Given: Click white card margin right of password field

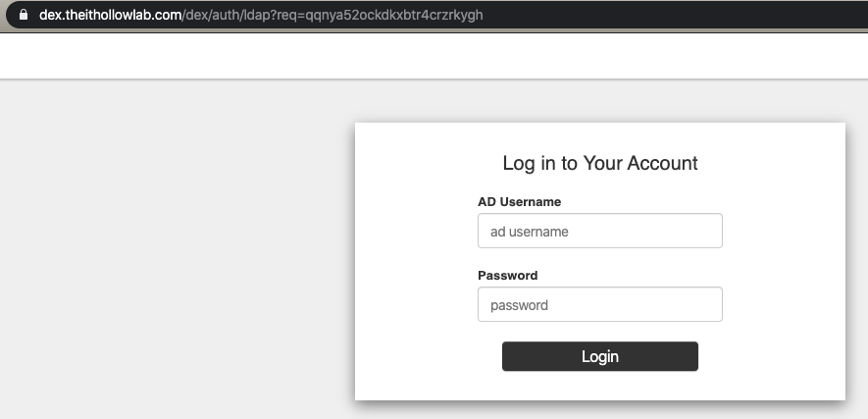Looking at the screenshot, I should pyautogui.click(x=783, y=304).
